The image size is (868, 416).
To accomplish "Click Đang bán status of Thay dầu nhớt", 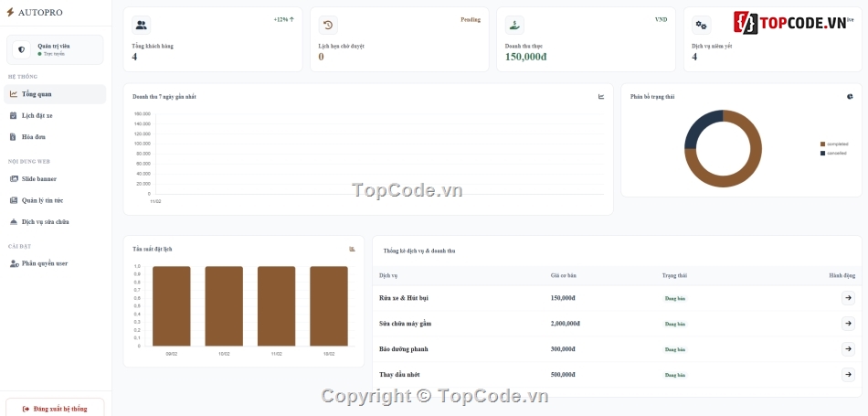I will pos(675,375).
